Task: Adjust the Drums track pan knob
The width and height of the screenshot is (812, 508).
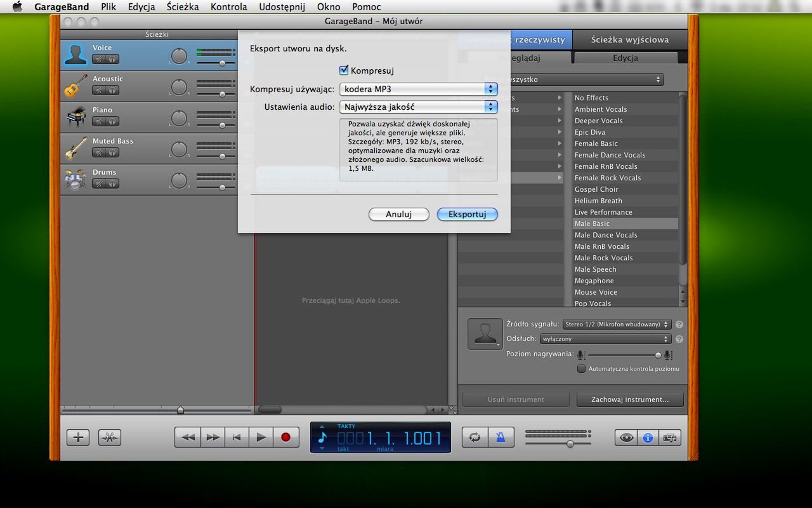Action: tap(180, 180)
